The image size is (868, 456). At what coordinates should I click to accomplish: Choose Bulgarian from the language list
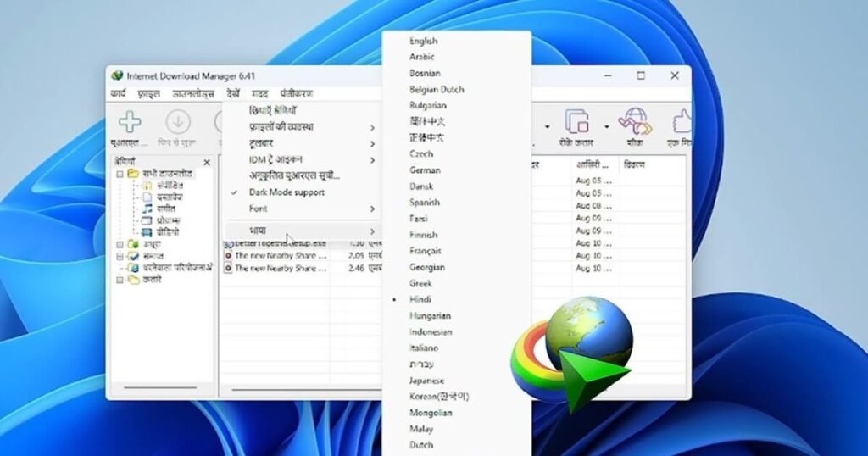pyautogui.click(x=427, y=105)
